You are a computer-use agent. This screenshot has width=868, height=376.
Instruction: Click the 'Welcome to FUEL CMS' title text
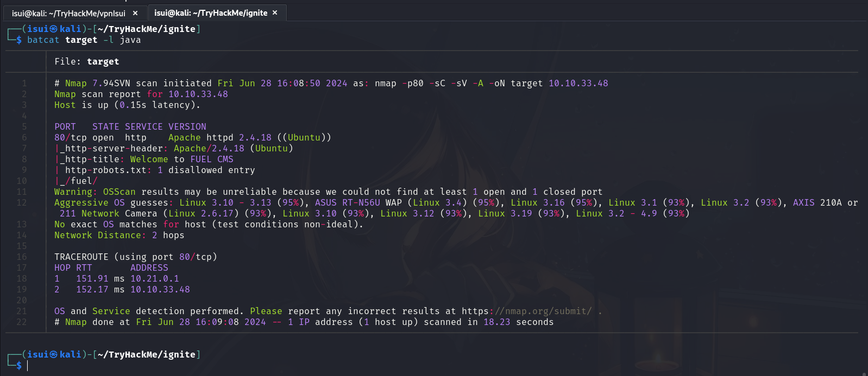181,160
